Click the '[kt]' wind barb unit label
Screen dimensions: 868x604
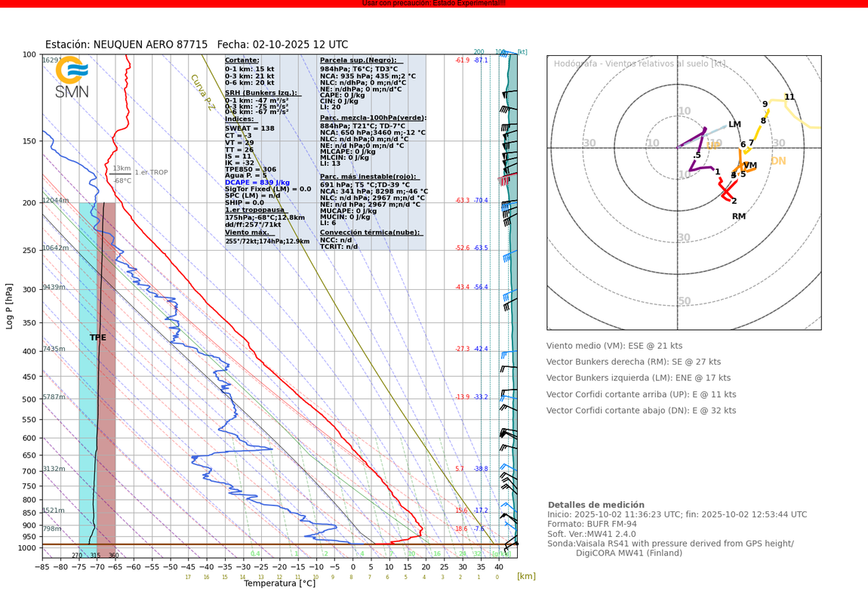522,52
